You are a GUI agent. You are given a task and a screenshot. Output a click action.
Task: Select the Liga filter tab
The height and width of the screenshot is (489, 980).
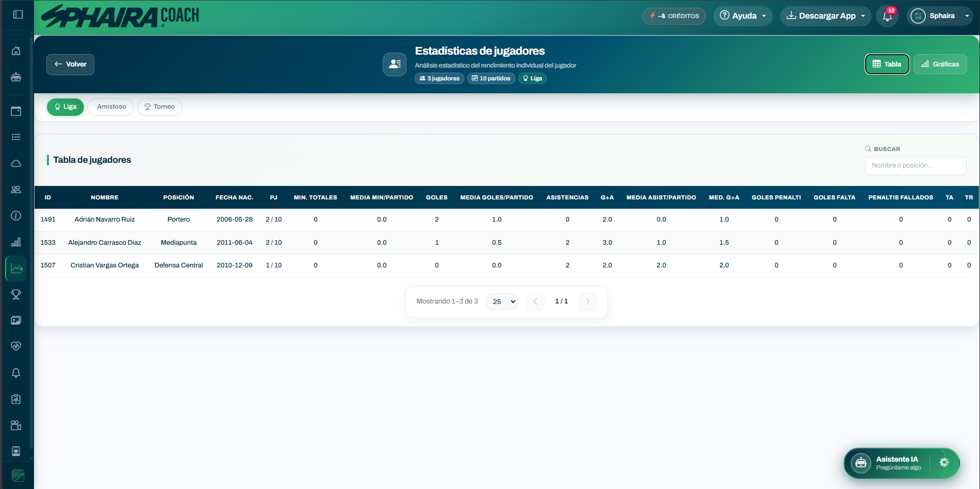pyautogui.click(x=65, y=107)
